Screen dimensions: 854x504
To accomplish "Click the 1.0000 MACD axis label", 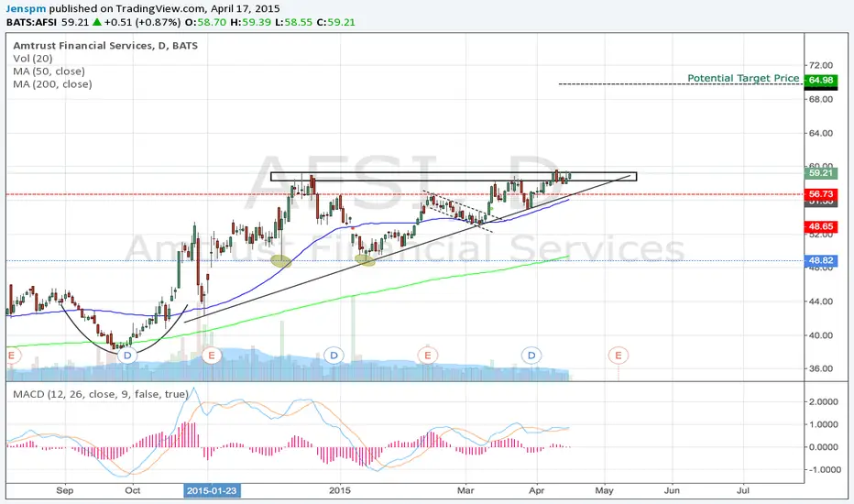I will tap(824, 424).
